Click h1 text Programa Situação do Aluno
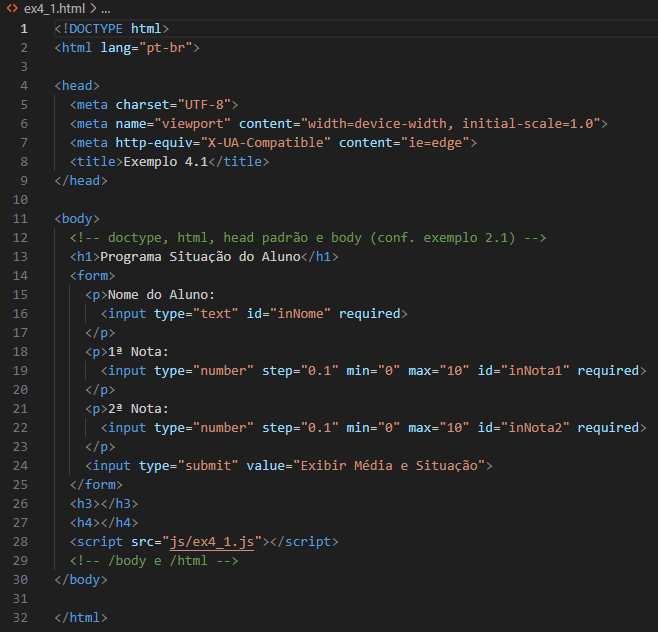The height and width of the screenshot is (632, 658). pos(200,257)
